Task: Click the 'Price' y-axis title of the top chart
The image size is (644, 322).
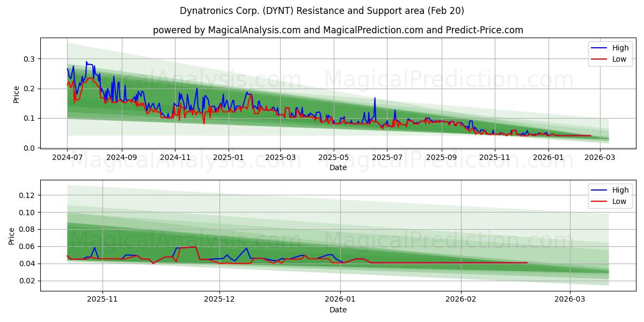Action: pos(16,94)
